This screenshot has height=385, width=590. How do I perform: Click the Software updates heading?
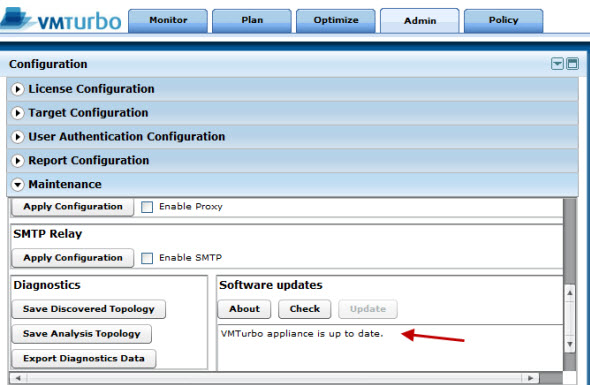271,285
